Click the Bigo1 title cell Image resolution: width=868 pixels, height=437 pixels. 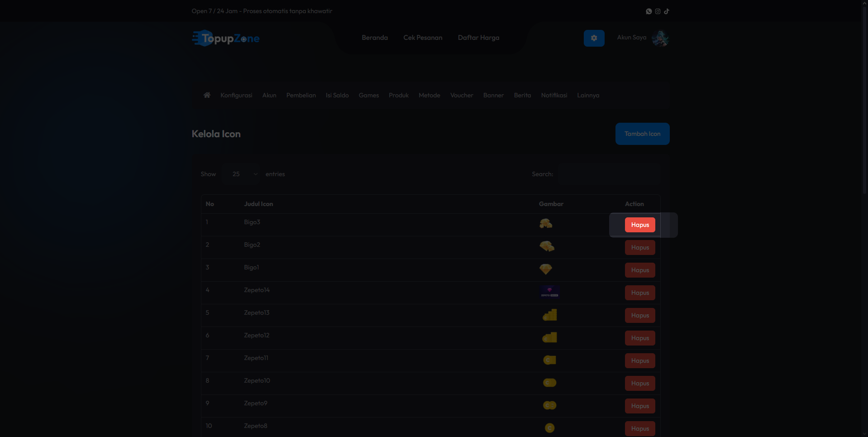251,267
